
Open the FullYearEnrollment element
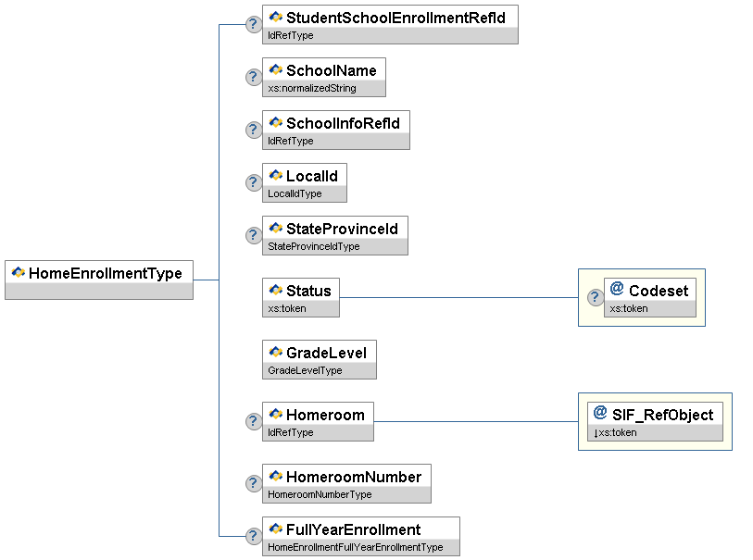point(353,529)
